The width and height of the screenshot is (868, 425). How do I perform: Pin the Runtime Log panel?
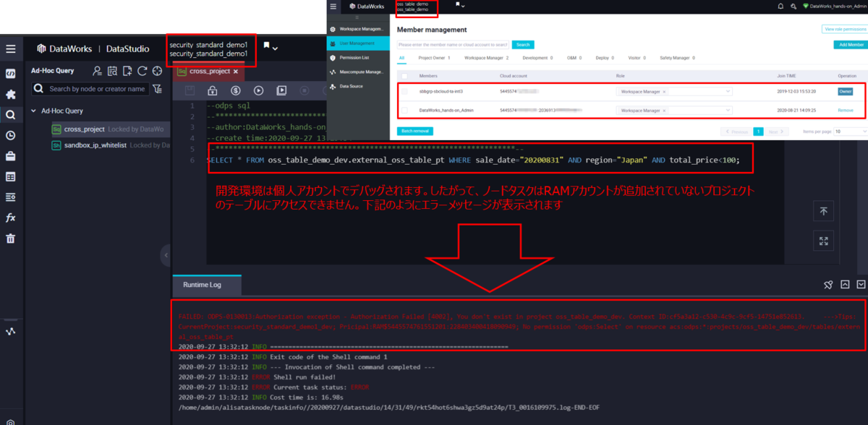[829, 285]
